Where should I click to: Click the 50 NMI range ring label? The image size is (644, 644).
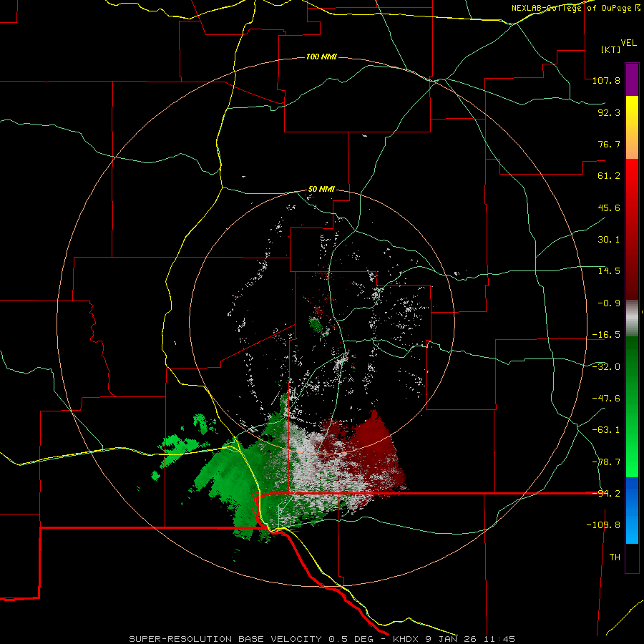tap(321, 190)
